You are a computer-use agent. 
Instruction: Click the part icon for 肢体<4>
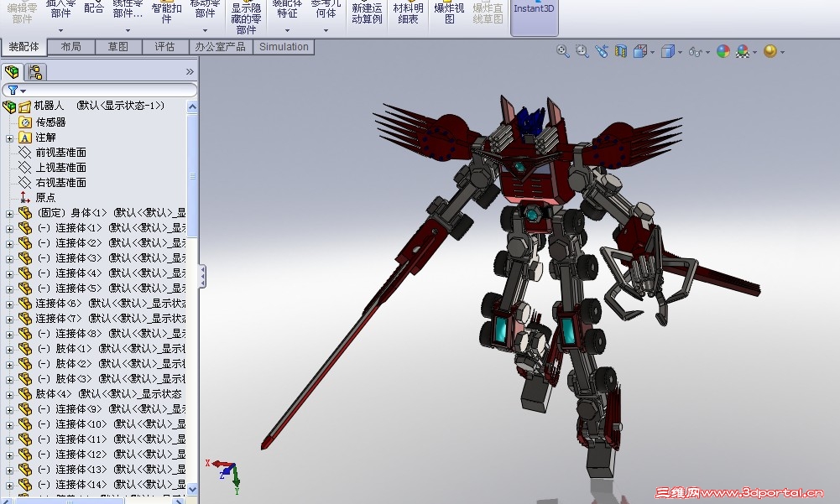pyautogui.click(x=24, y=394)
